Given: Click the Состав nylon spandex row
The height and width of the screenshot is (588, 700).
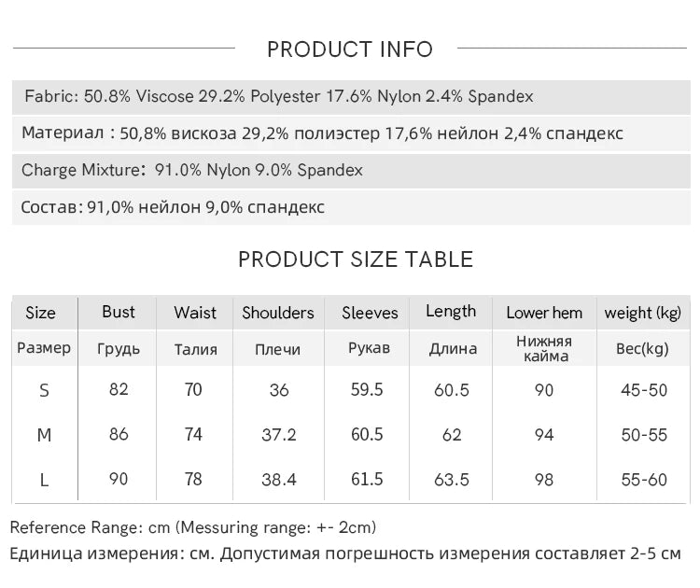Looking at the screenshot, I should point(351,207).
